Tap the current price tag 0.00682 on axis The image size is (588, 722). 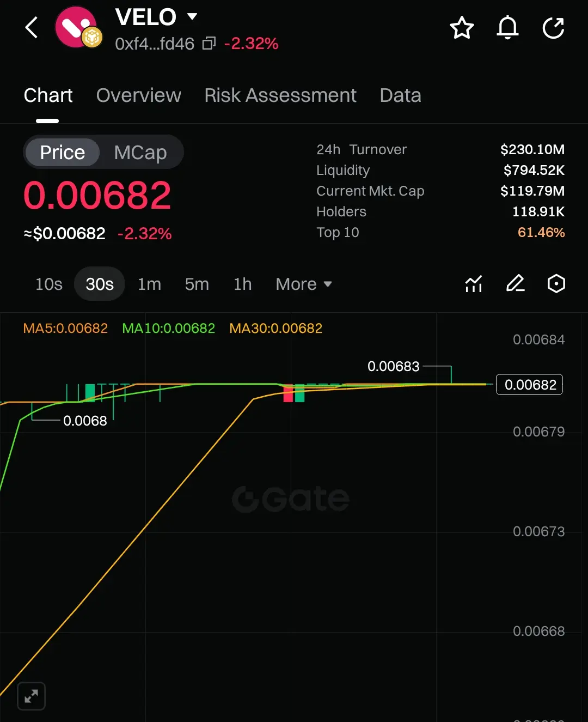pos(530,385)
